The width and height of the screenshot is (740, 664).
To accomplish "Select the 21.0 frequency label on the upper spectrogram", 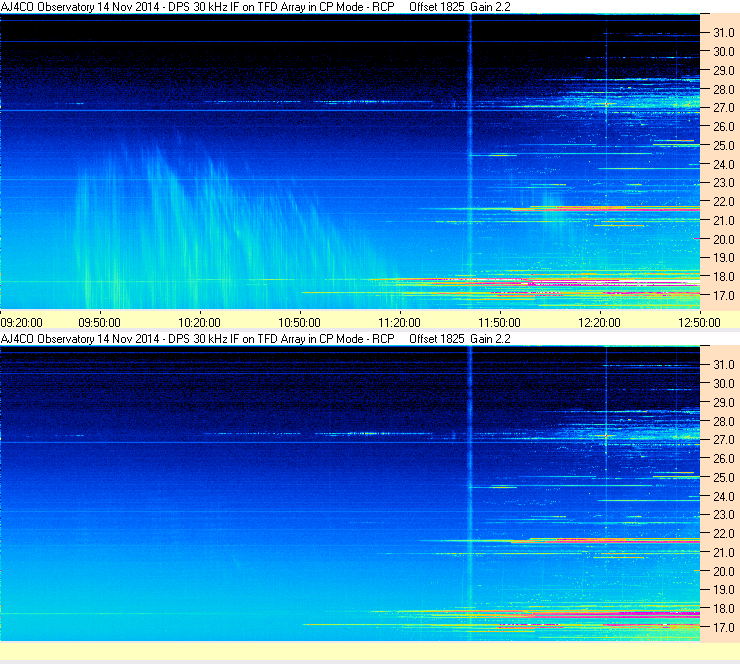I will coord(723,221).
